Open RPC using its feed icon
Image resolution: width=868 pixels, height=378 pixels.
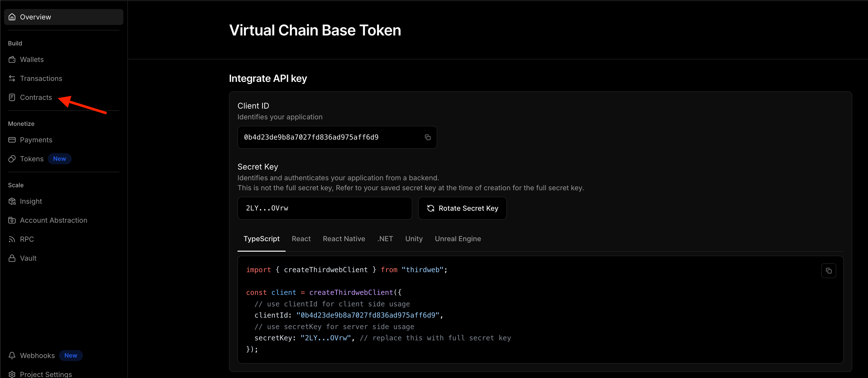coord(12,239)
